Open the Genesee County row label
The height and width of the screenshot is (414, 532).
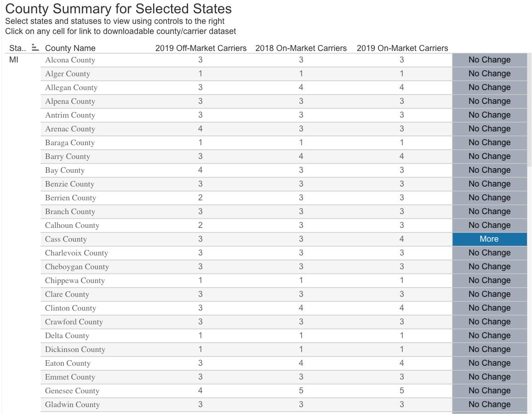(x=72, y=391)
